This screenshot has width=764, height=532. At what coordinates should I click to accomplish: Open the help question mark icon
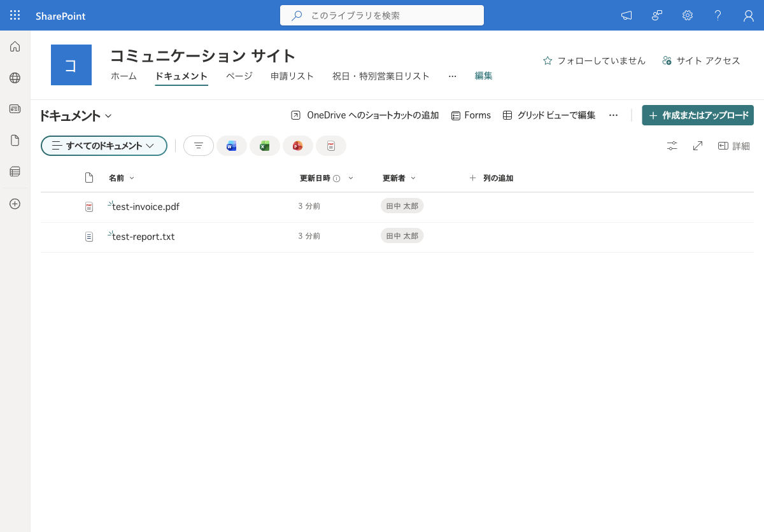tap(718, 15)
